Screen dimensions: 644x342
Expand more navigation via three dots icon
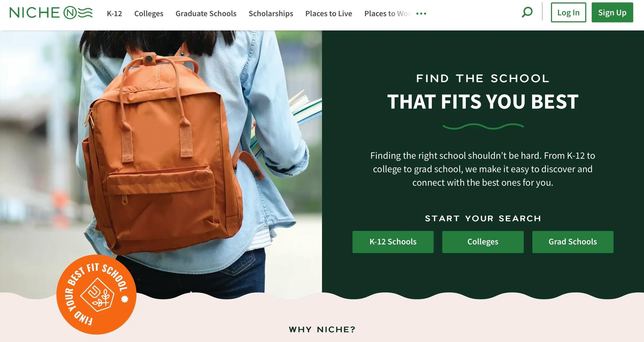(x=421, y=13)
